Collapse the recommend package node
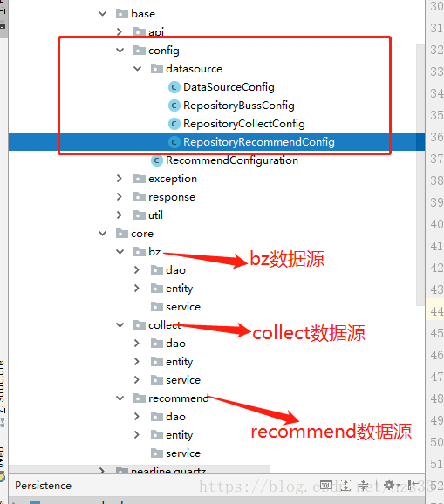Viewport: 444px width, 504px height. (120, 398)
